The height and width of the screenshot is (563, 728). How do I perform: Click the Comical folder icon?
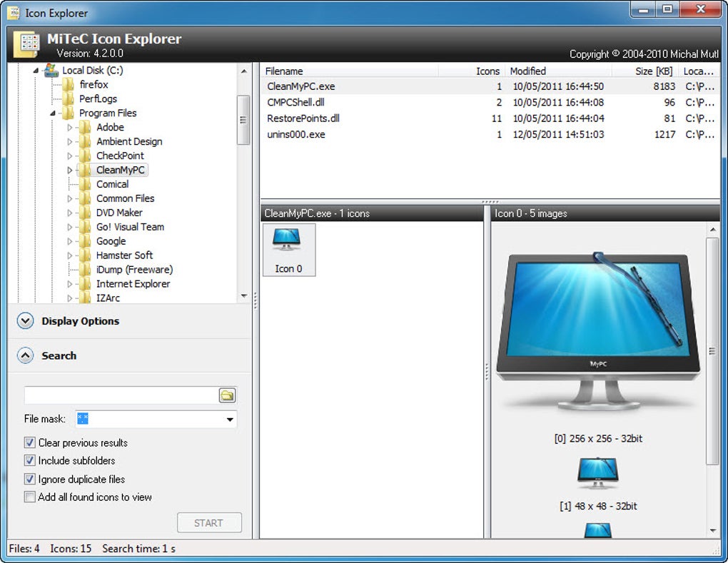click(x=86, y=184)
